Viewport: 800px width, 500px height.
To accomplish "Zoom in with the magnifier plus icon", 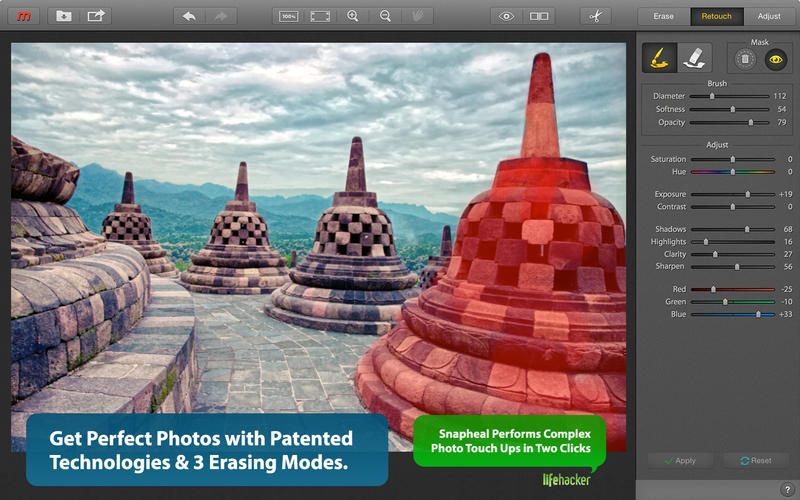I will pos(353,16).
